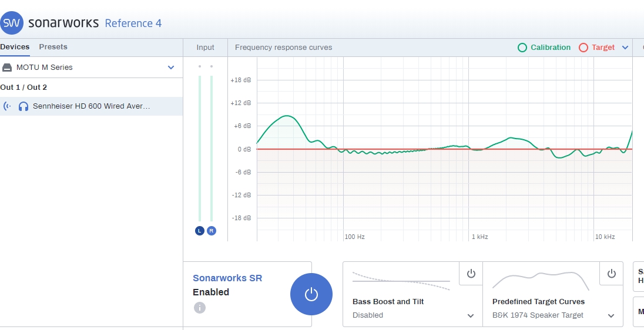
Task: Click the -18 dB axis label
Action: 241,218
